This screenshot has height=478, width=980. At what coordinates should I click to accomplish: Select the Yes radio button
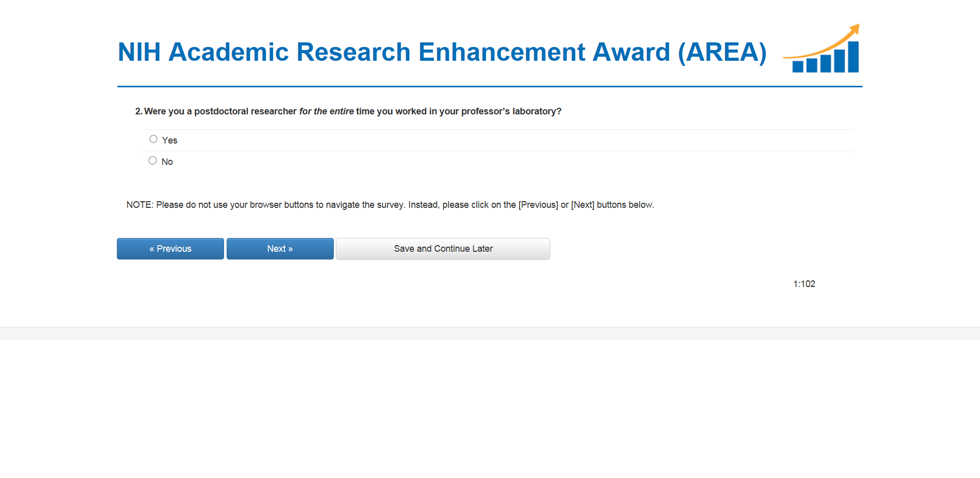tap(153, 139)
